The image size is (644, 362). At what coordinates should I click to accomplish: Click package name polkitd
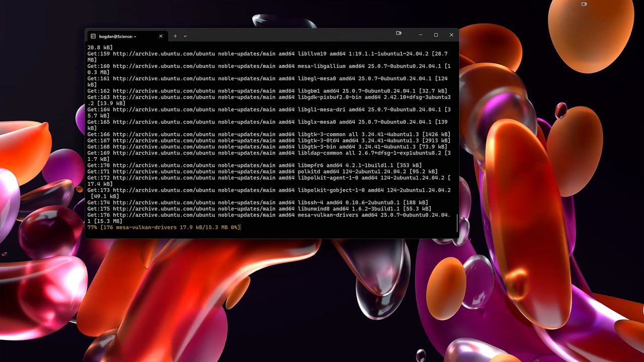click(x=309, y=171)
